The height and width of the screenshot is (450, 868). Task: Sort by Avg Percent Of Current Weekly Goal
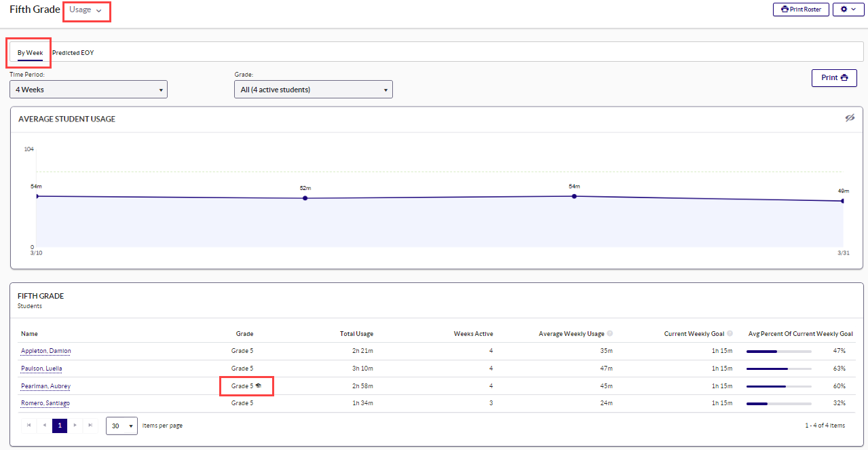click(x=801, y=334)
